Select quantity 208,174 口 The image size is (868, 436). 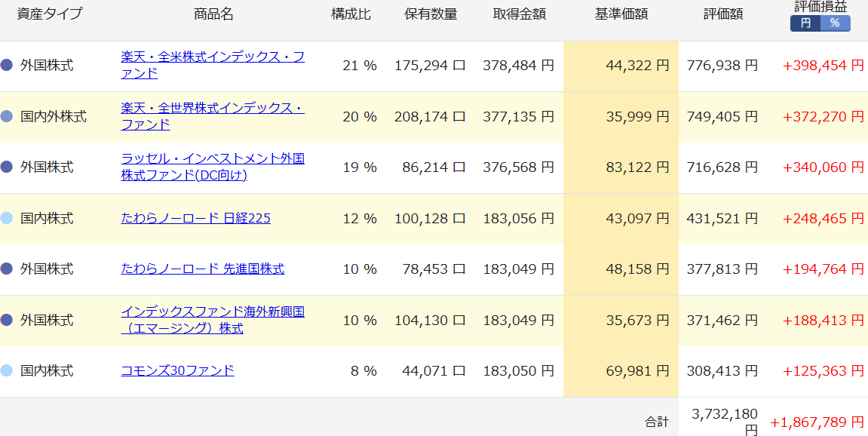430,116
